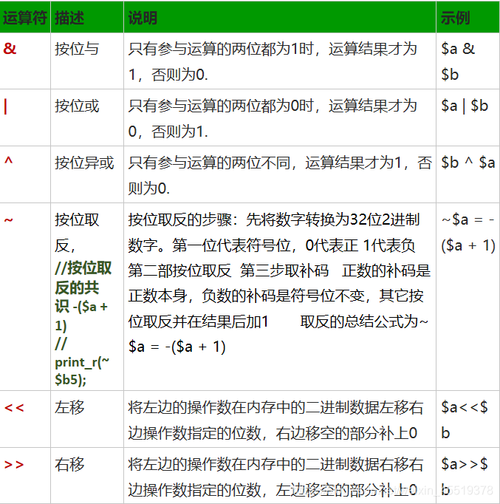Click the description '按位异或'

pyautogui.click(x=84, y=163)
